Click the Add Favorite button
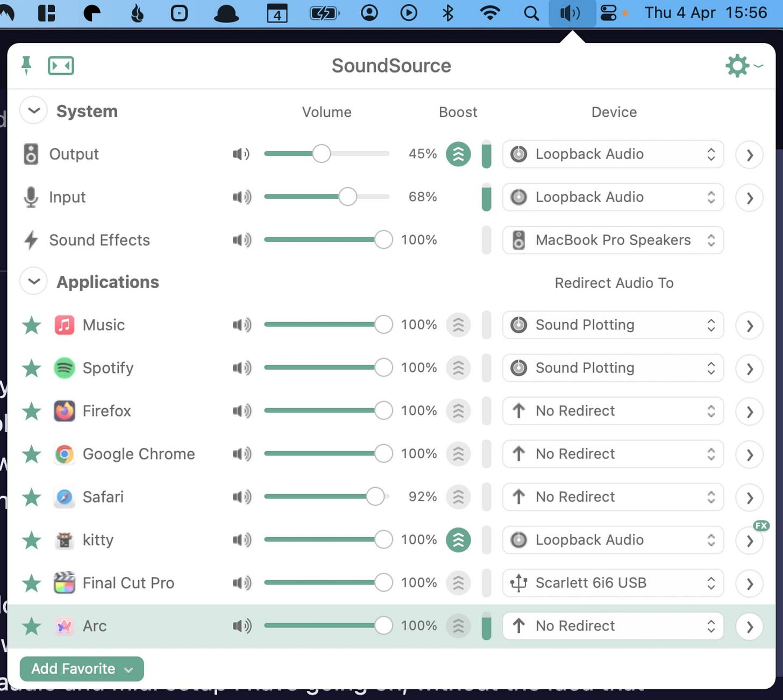The image size is (783, 700). click(x=82, y=669)
